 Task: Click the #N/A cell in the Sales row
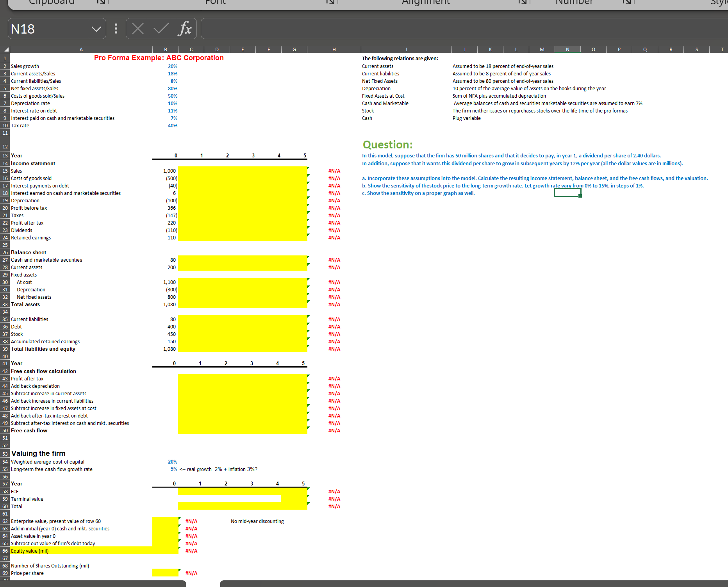(x=334, y=171)
